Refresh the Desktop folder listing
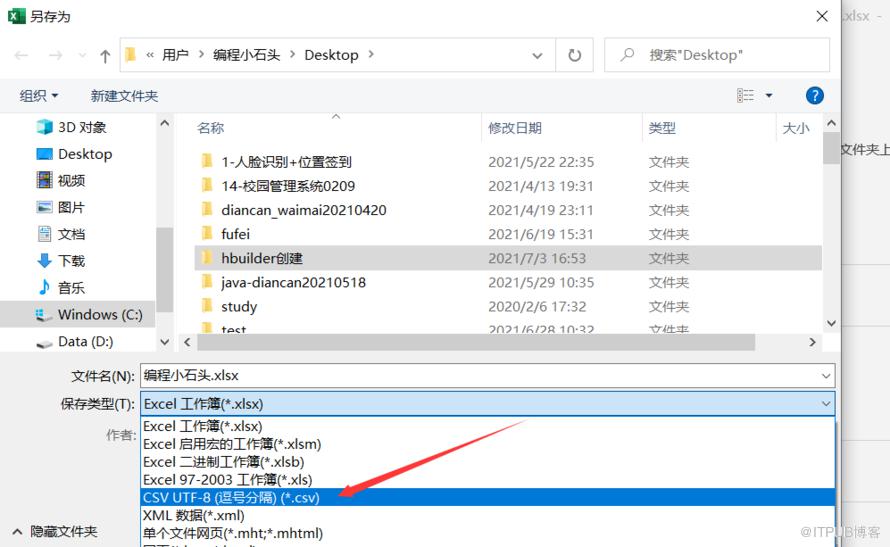Viewport: 890px width, 547px height. [574, 55]
